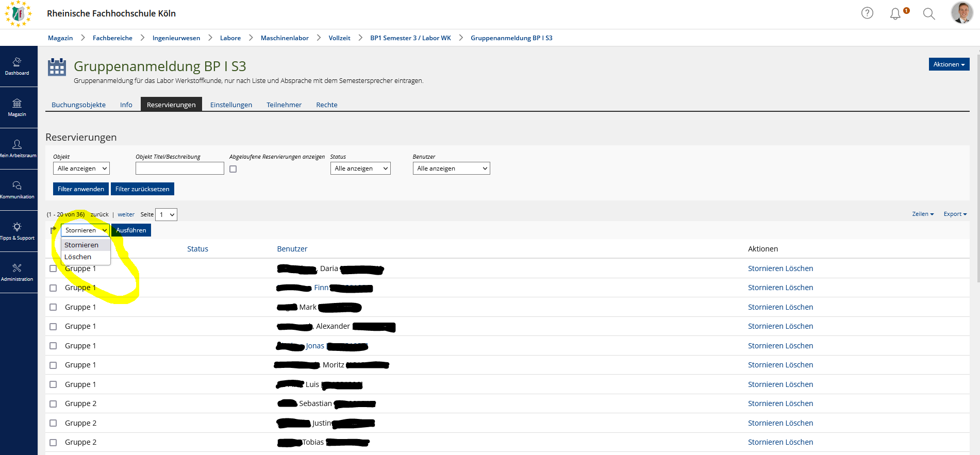Viewport: 980px width, 455px height.
Task: Open the Aktionen dropdown button
Action: coord(949,64)
